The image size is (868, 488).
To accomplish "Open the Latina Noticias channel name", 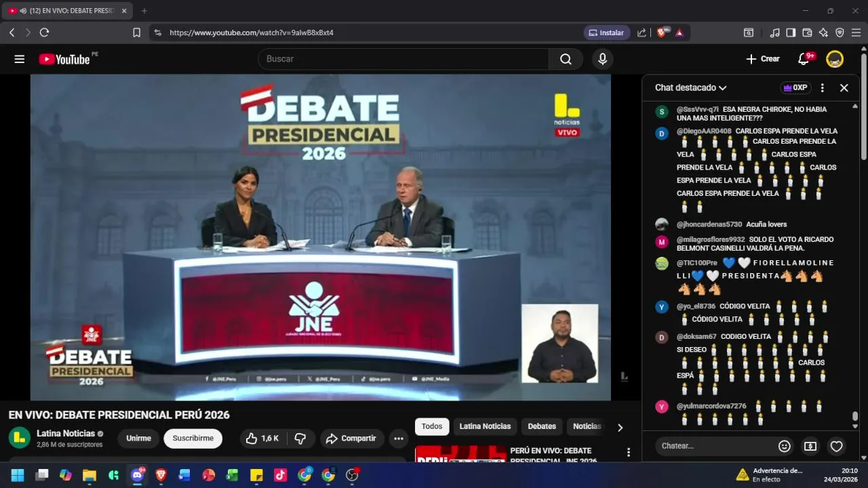I will coord(66,434).
